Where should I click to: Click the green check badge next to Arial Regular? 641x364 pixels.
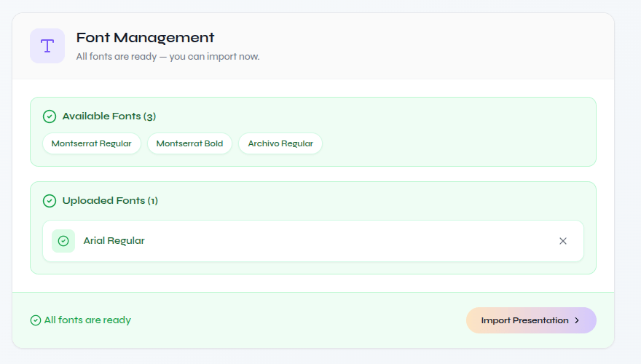(63, 241)
